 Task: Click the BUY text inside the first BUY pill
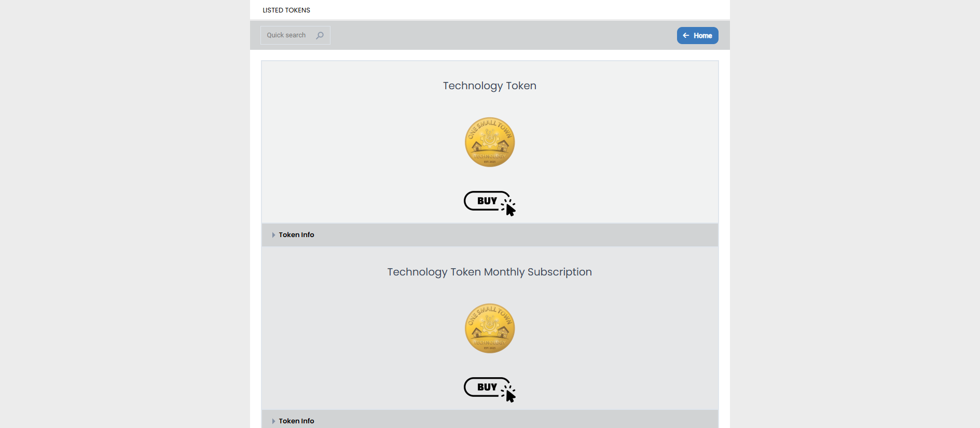[x=487, y=201]
